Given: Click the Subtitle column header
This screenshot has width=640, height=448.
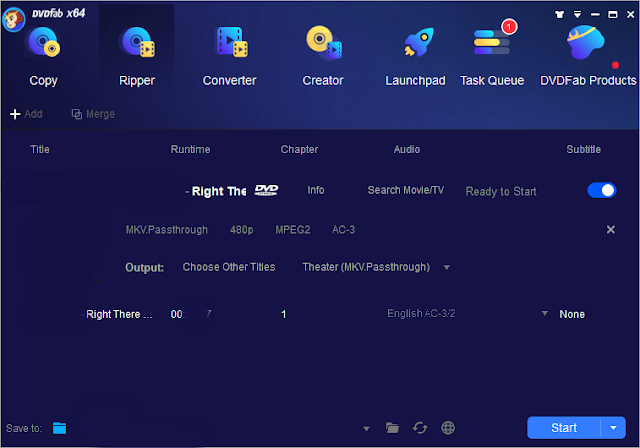Looking at the screenshot, I should tap(583, 149).
